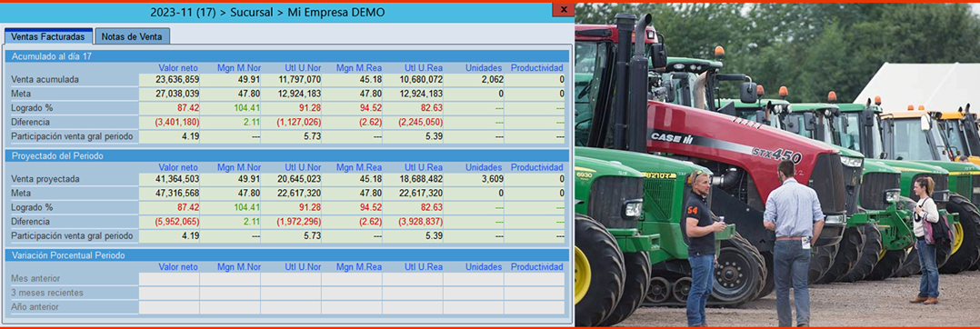980x329 pixels.
Task: Click the window title 2023-11 (17) Sucursal
Action: [267, 12]
